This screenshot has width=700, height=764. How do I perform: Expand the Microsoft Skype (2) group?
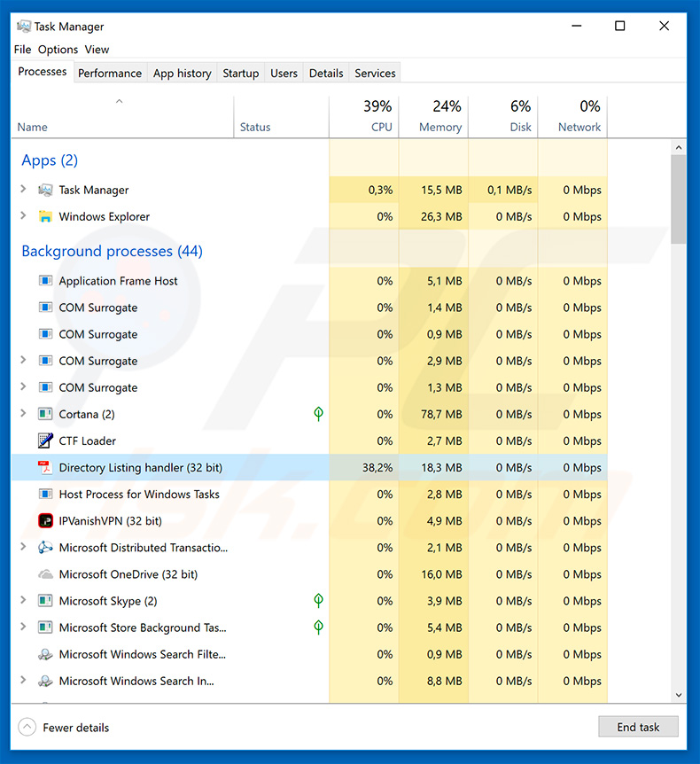coord(23,600)
